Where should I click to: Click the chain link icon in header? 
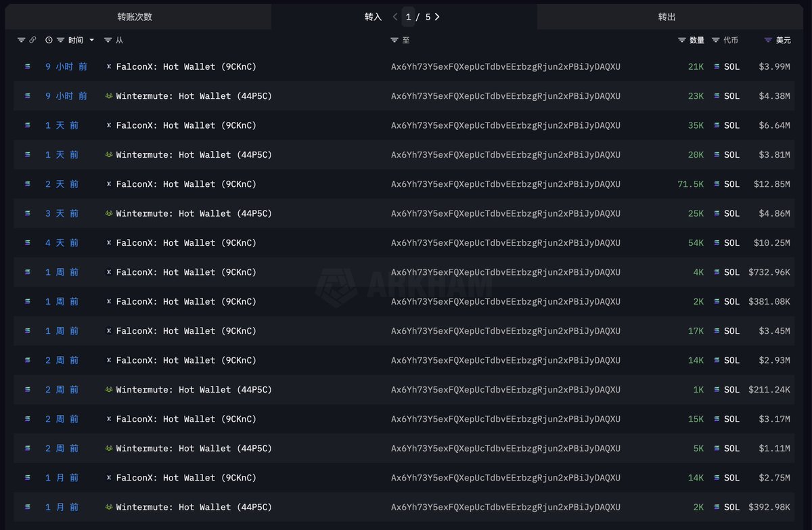click(x=32, y=41)
